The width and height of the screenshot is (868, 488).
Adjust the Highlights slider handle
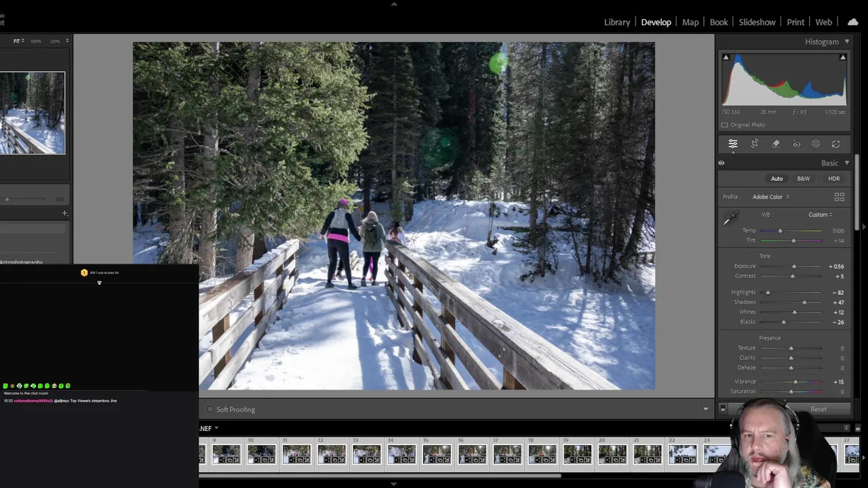[x=768, y=292]
